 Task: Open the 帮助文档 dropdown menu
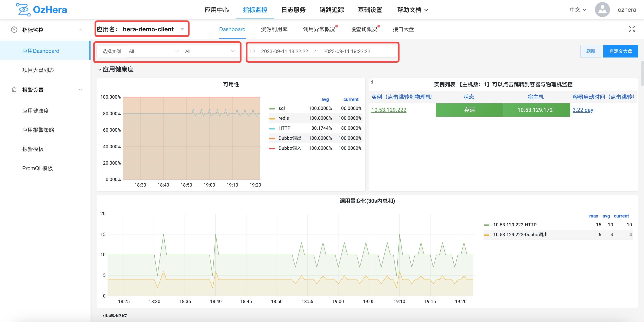413,10
